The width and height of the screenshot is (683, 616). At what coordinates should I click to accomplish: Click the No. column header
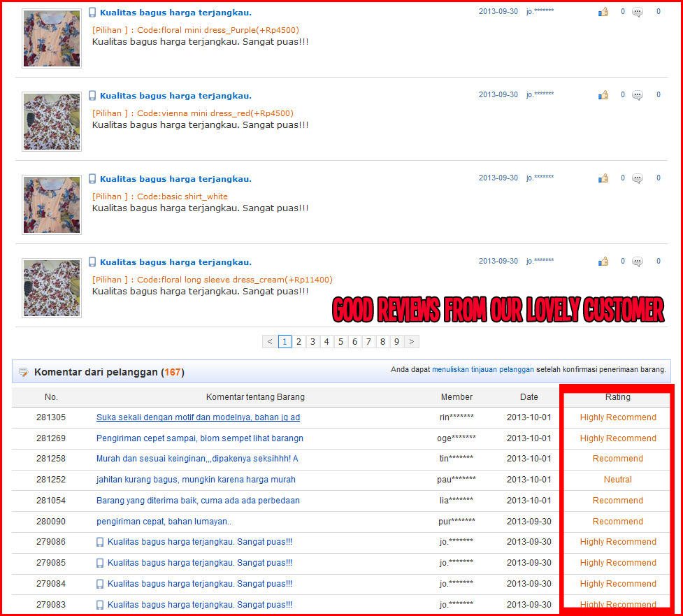51,397
